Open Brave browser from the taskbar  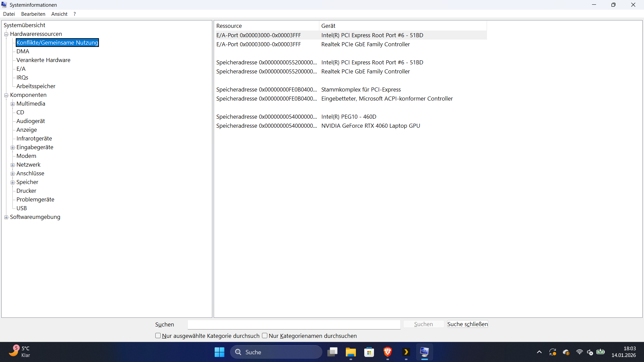(388, 352)
